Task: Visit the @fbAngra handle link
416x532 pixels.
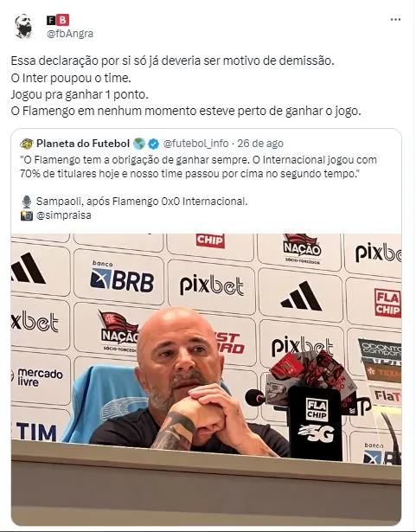Action: click(x=70, y=34)
